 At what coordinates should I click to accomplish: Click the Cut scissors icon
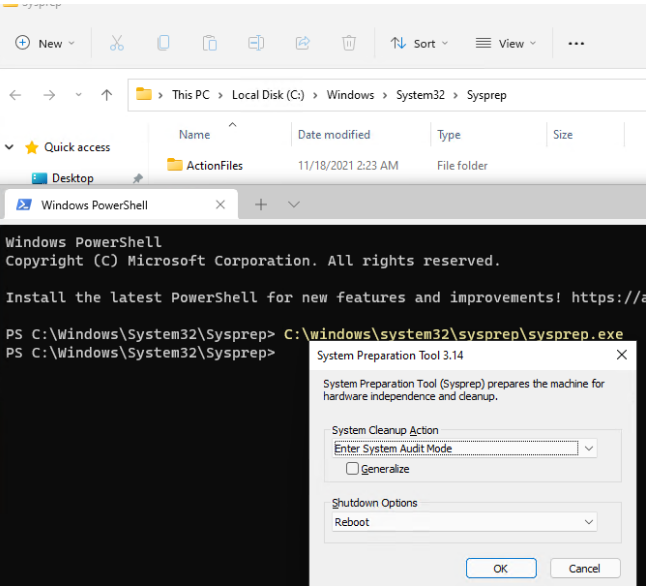coord(117,43)
